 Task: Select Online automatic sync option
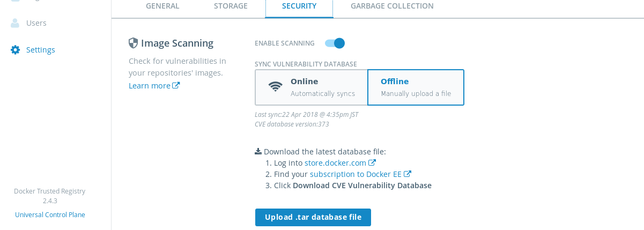point(312,87)
